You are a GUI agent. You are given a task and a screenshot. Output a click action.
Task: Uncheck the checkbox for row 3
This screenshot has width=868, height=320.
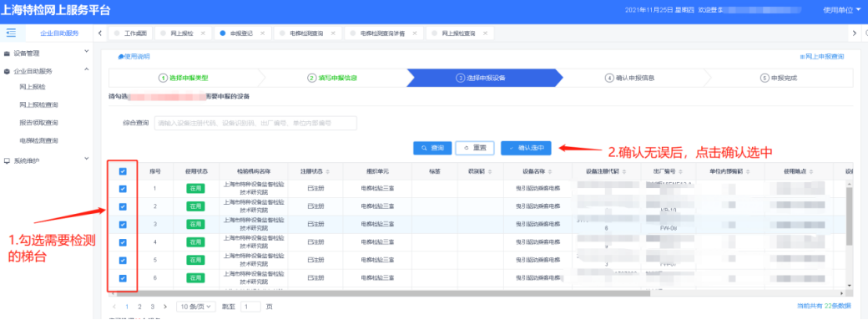click(123, 224)
